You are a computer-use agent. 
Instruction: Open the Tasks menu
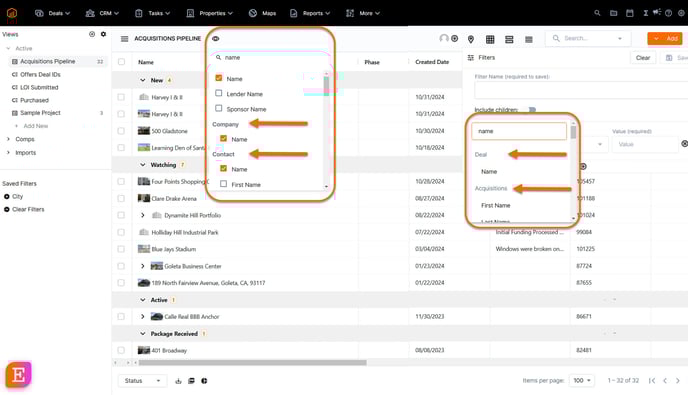click(x=152, y=13)
